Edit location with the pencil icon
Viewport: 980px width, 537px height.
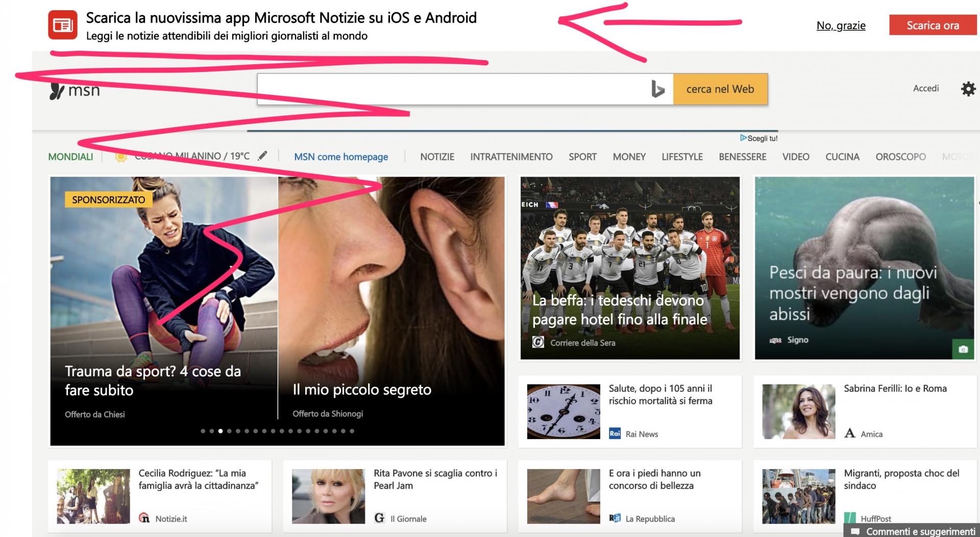(262, 156)
